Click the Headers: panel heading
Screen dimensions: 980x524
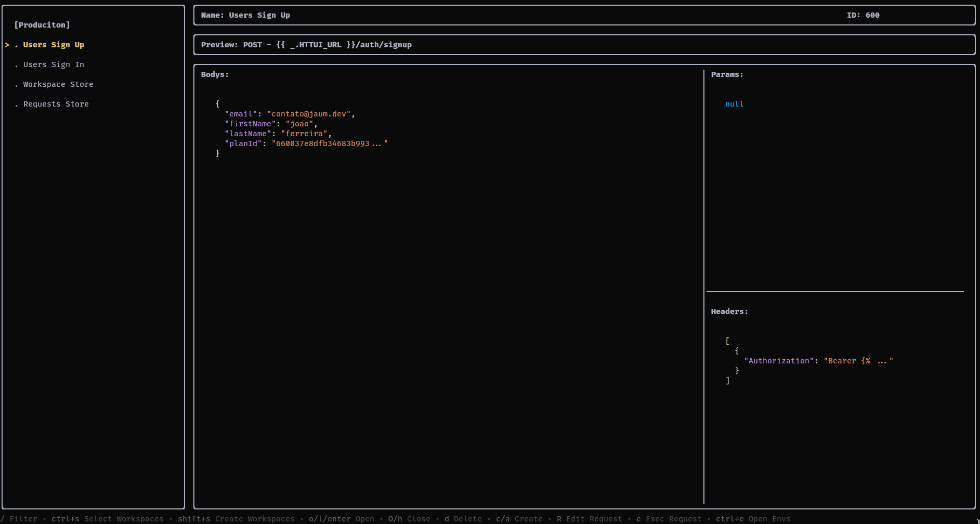coord(729,311)
